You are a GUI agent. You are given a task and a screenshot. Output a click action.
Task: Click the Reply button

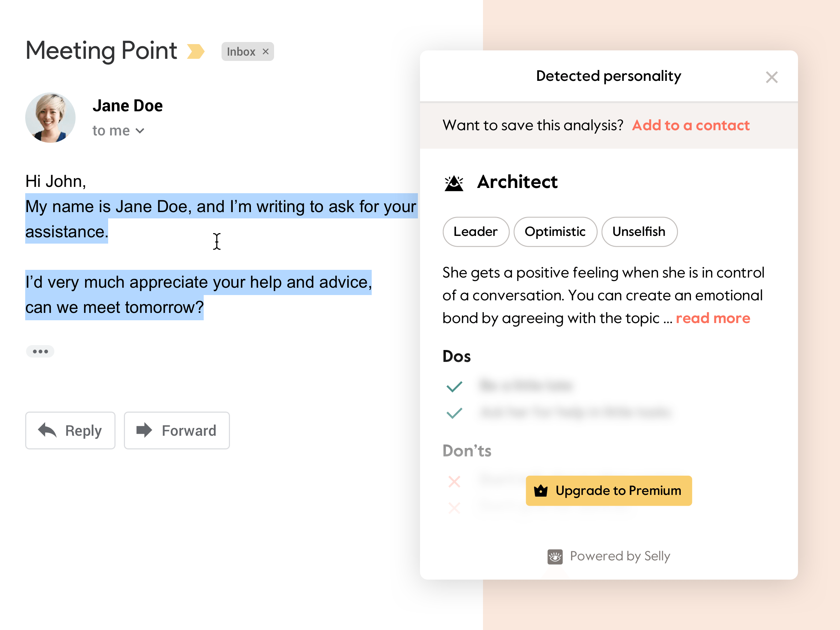(x=70, y=430)
